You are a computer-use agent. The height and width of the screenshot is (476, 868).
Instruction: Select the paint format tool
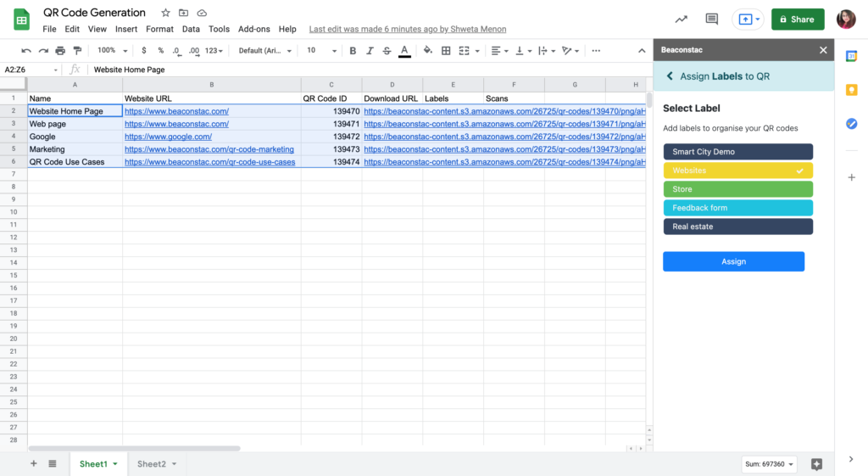click(x=77, y=50)
